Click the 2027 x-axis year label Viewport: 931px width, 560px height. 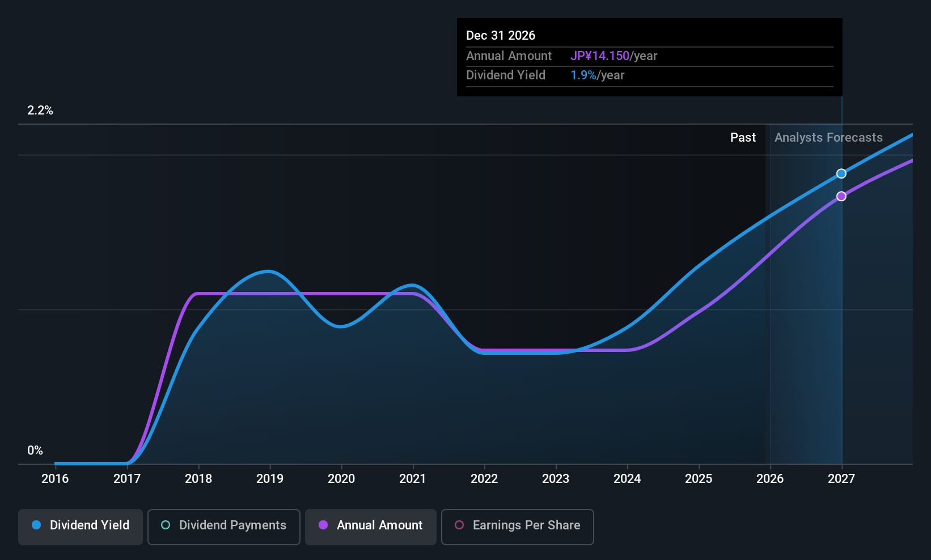tap(841, 478)
